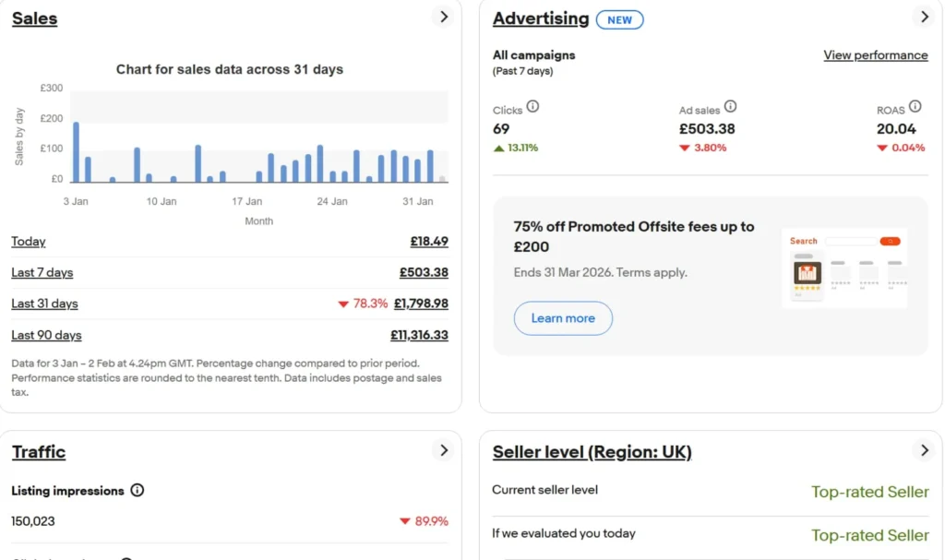Image resolution: width=945 pixels, height=560 pixels.
Task: Click the ROAS info icon
Action: pyautogui.click(x=915, y=107)
